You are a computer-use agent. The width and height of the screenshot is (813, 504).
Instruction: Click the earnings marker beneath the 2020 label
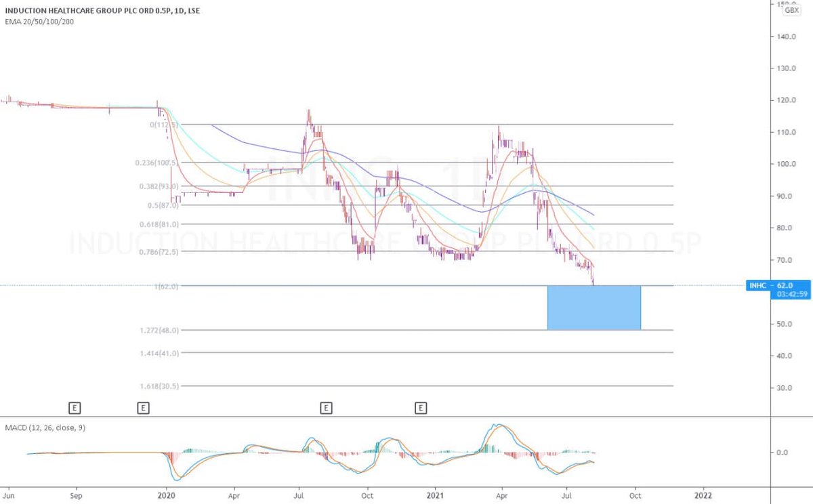pos(143,408)
